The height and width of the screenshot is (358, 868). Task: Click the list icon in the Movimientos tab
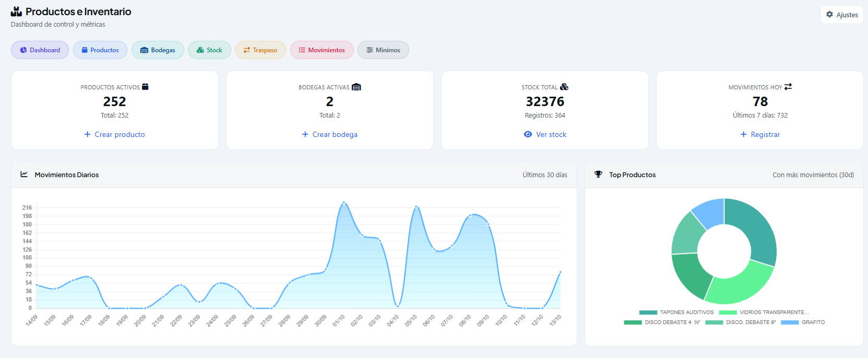click(x=302, y=50)
